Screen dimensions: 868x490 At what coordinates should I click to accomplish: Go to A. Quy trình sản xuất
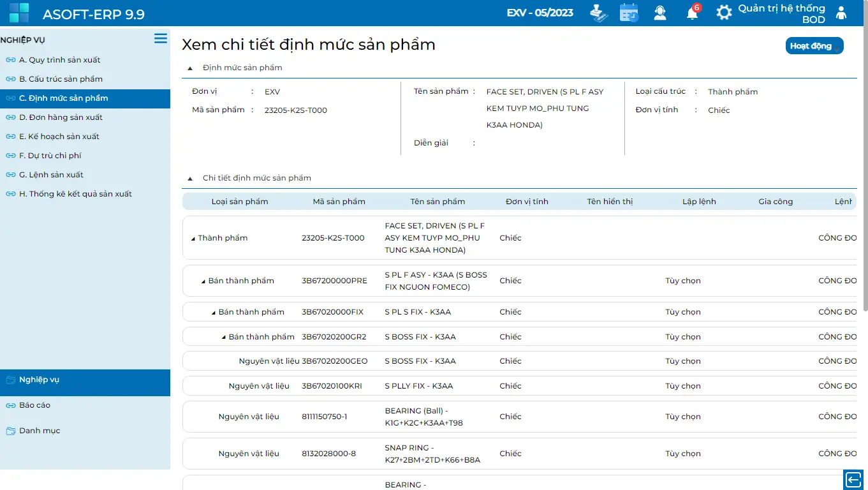tap(59, 60)
